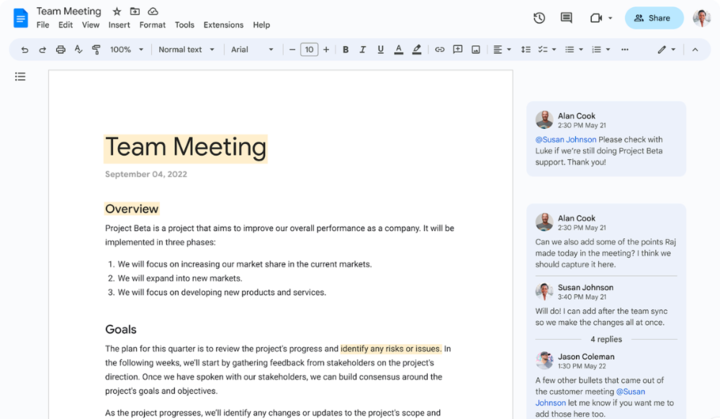This screenshot has width=720, height=419.
Task: Pick highlight color with marker icon
Action: point(416,49)
